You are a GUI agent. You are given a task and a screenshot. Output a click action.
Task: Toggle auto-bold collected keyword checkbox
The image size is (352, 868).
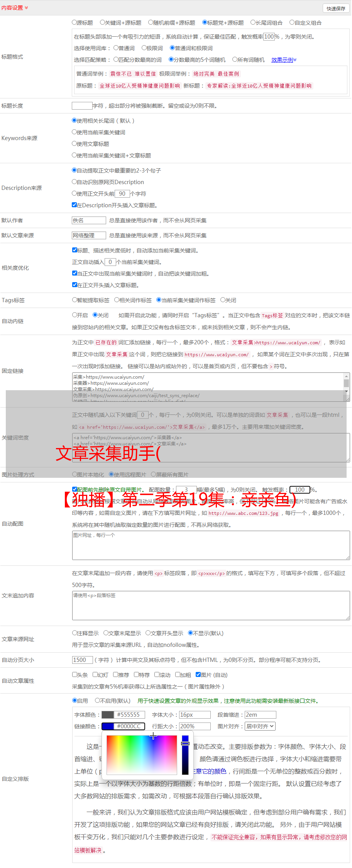click(74, 273)
